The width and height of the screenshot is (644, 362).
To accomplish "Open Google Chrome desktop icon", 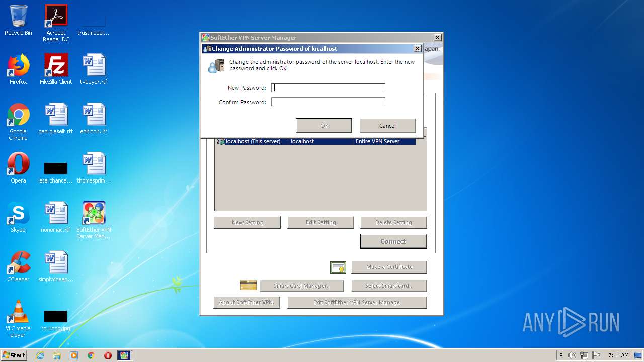I will (x=18, y=122).
